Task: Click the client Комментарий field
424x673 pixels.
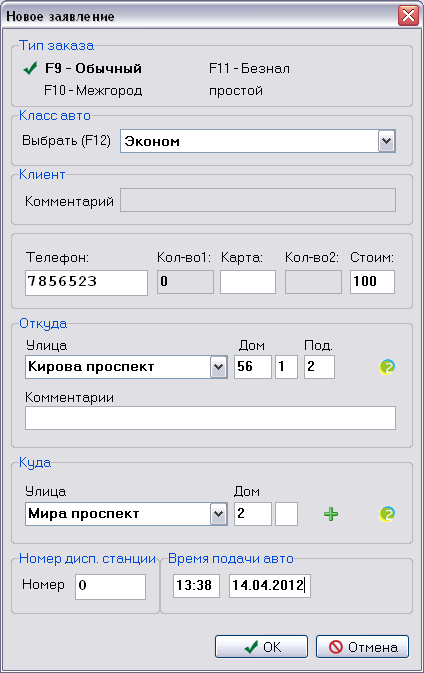Action: pos(257,200)
